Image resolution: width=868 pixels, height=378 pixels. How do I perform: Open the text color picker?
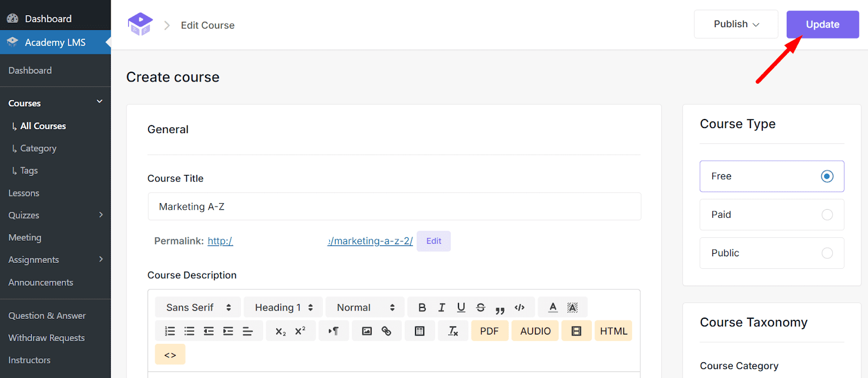[553, 307]
